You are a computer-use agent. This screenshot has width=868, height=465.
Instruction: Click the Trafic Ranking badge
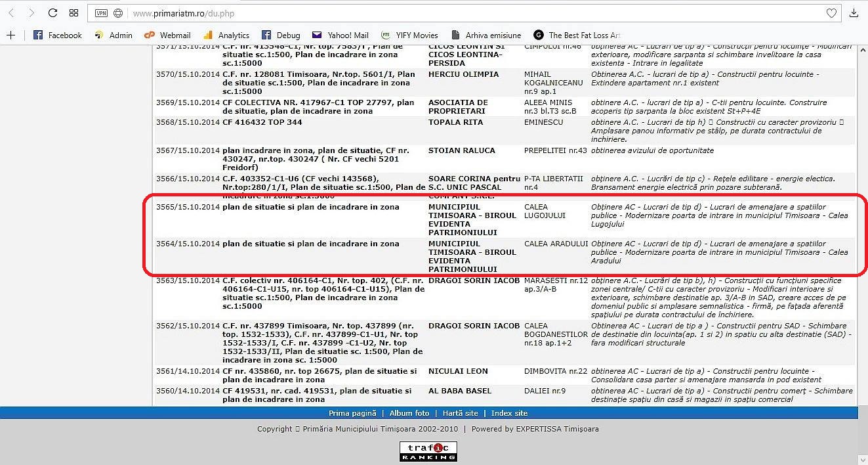(428, 451)
